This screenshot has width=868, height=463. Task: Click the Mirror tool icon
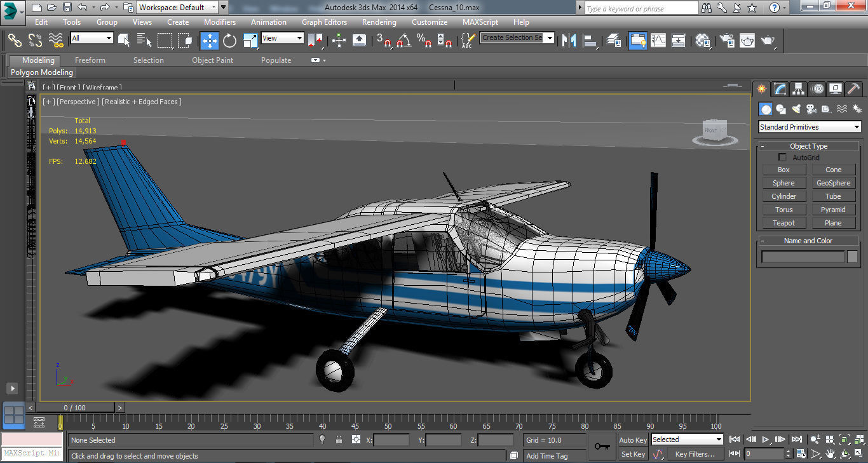[x=570, y=41]
